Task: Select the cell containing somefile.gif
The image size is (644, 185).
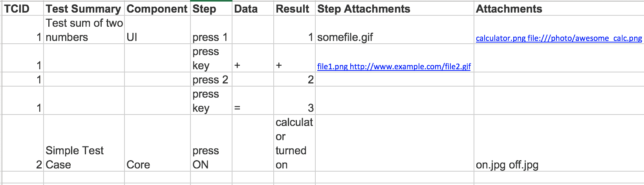Action: [x=395, y=30]
